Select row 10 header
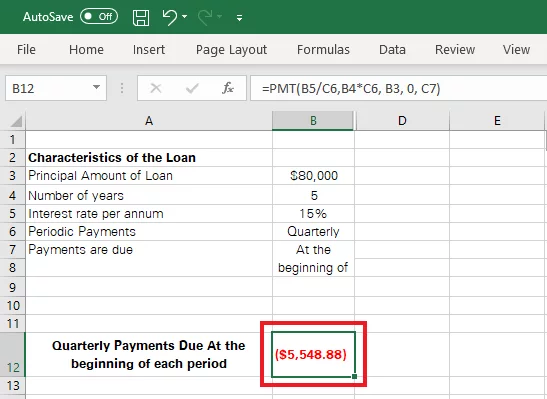Screen dimensions: 547x399 tap(13, 306)
